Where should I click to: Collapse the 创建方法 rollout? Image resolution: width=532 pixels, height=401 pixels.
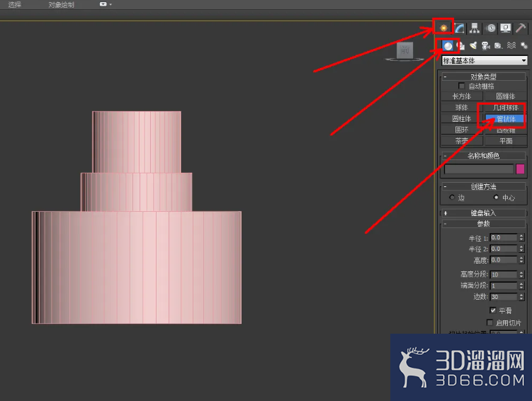(484, 186)
